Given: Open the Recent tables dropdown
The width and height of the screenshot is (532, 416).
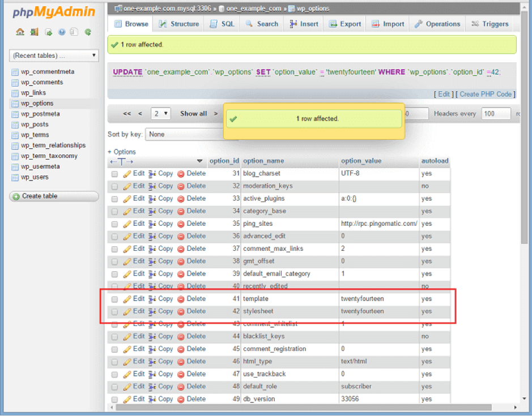Looking at the screenshot, I should [54, 55].
